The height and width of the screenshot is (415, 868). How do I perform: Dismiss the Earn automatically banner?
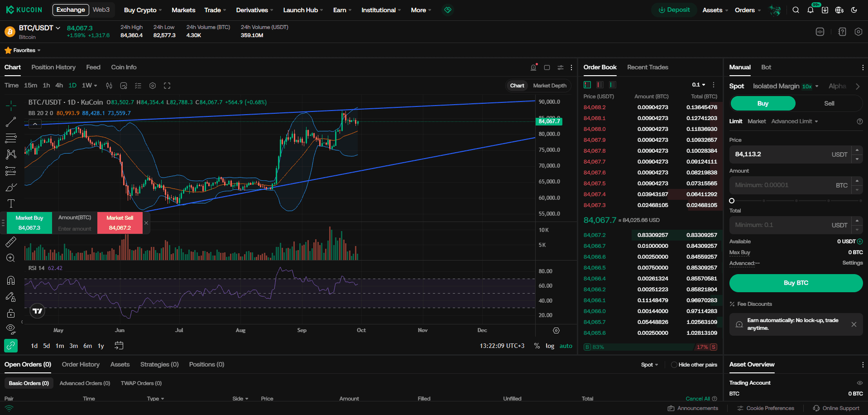tap(854, 324)
